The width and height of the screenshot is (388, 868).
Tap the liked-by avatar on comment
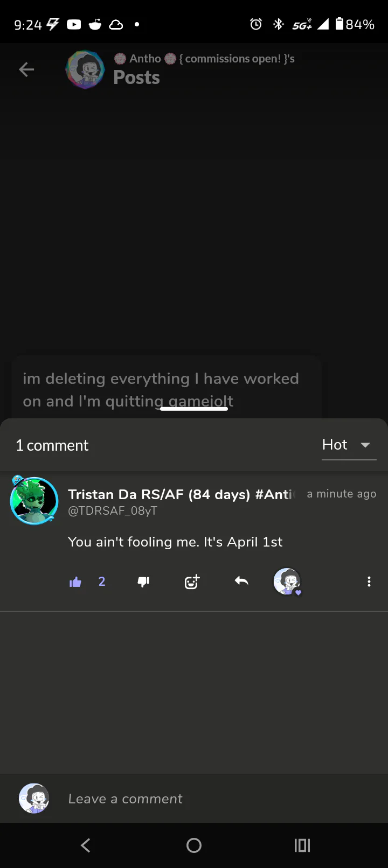pyautogui.click(x=287, y=582)
